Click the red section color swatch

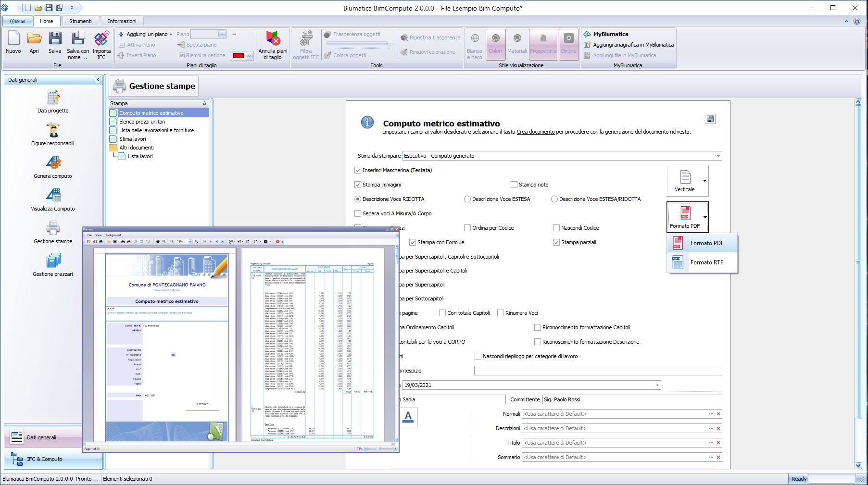tap(238, 56)
